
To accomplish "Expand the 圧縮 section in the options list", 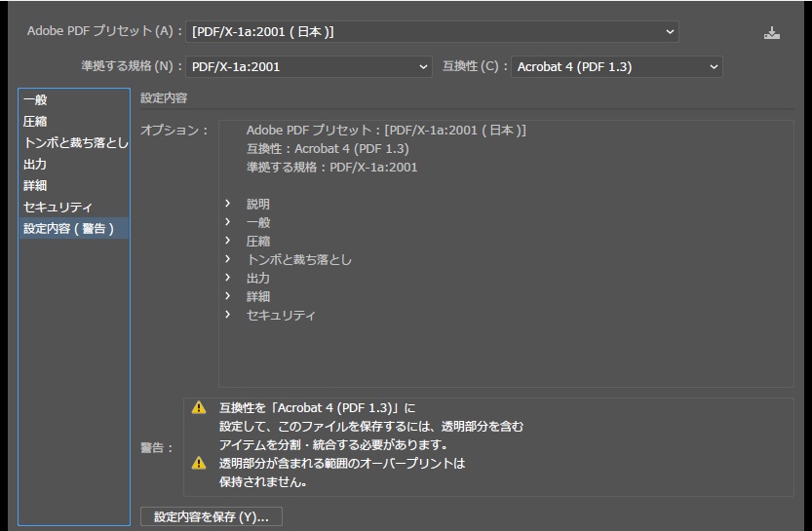I will click(227, 241).
